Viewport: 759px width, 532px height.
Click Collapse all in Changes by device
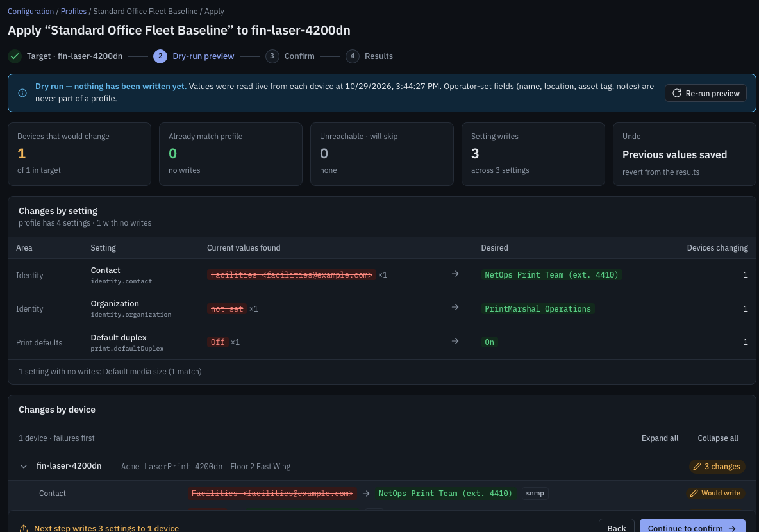point(718,438)
